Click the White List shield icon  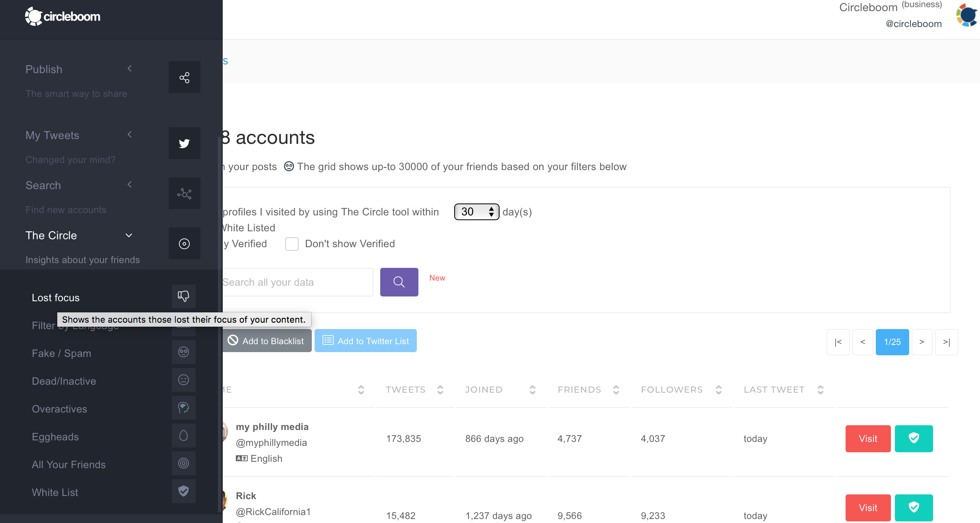point(183,491)
